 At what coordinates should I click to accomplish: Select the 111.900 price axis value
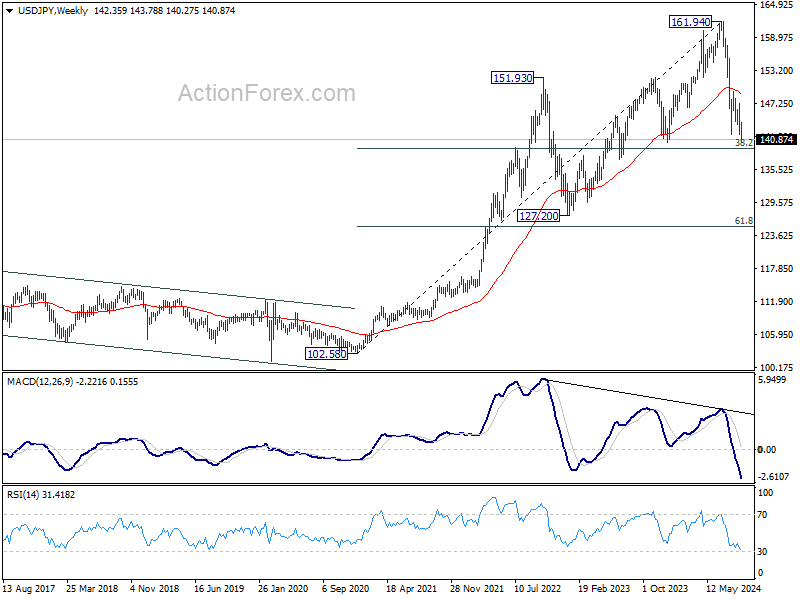pyautogui.click(x=777, y=302)
